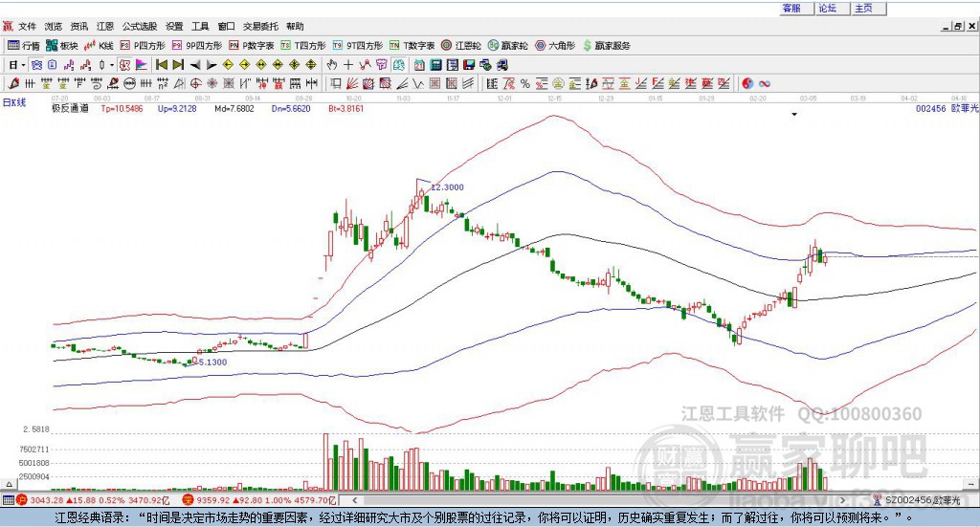The width and height of the screenshot is (980, 527).
Task: Click the chart scrollbar left arrow
Action: click(x=354, y=500)
